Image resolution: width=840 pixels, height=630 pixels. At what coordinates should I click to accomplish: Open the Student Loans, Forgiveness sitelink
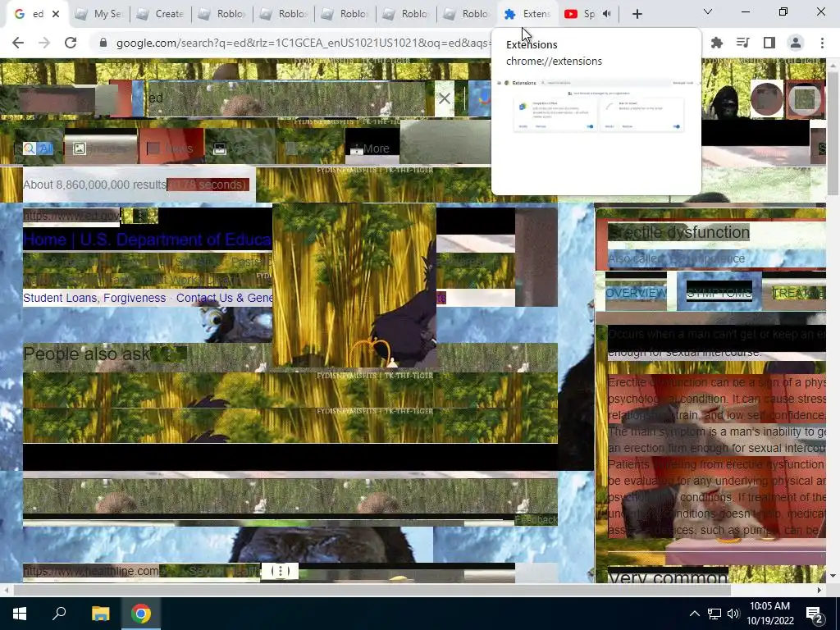94,298
